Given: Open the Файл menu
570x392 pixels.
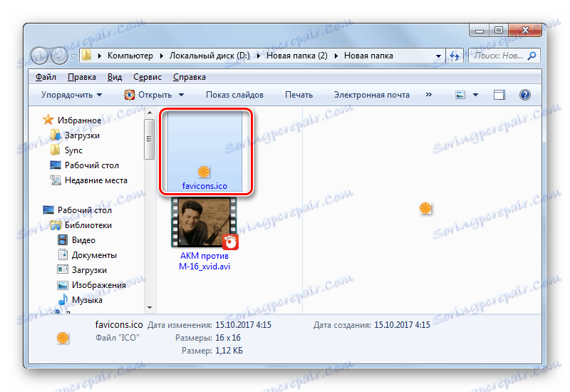Looking at the screenshot, I should pos(46,77).
